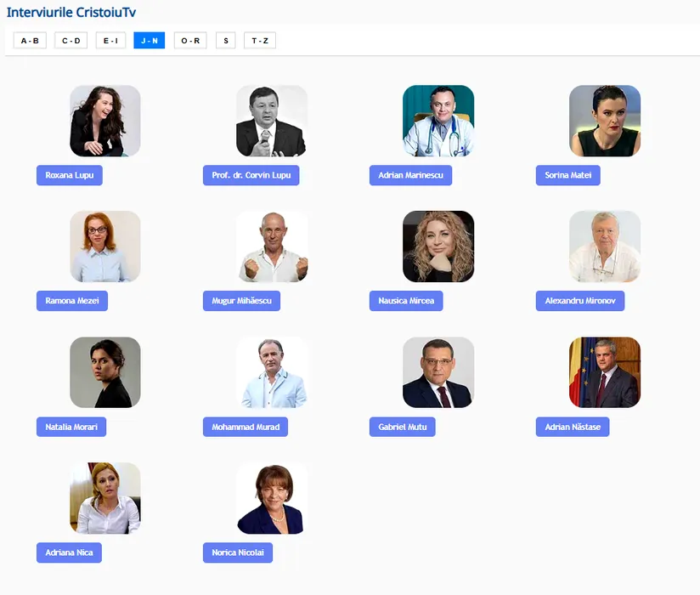Open the Roxana Lupu portrait thumbnail
The width and height of the screenshot is (700, 595).
click(x=105, y=121)
